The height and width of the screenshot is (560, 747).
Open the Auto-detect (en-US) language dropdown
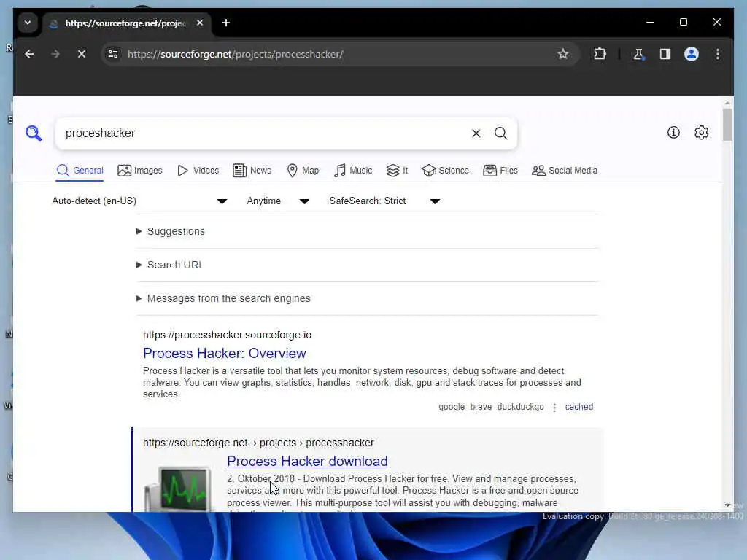click(139, 201)
